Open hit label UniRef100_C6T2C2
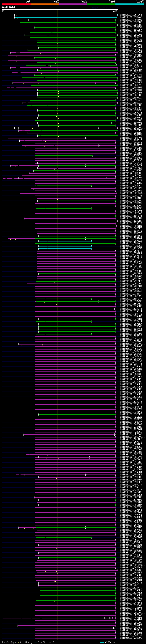 pos(131,15)
